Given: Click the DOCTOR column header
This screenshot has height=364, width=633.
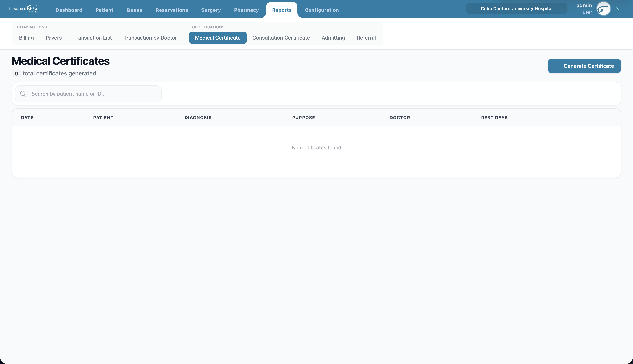Looking at the screenshot, I should point(400,118).
